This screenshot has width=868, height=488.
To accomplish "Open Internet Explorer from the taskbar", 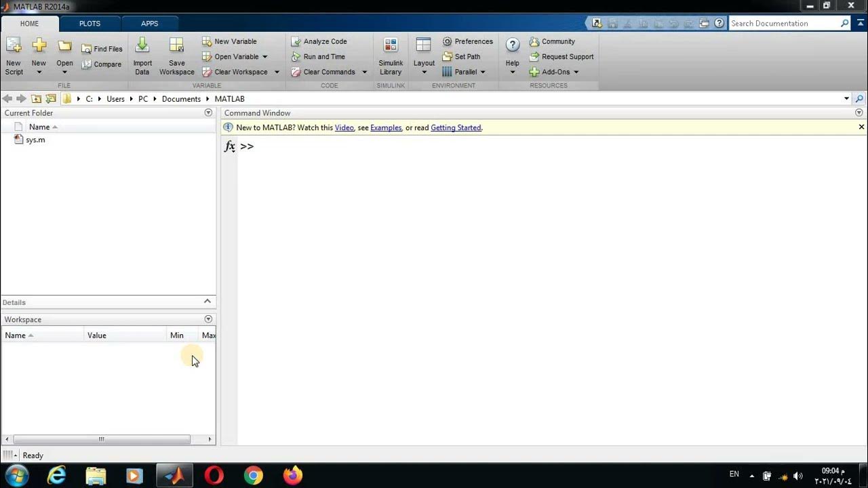I will coord(56,475).
